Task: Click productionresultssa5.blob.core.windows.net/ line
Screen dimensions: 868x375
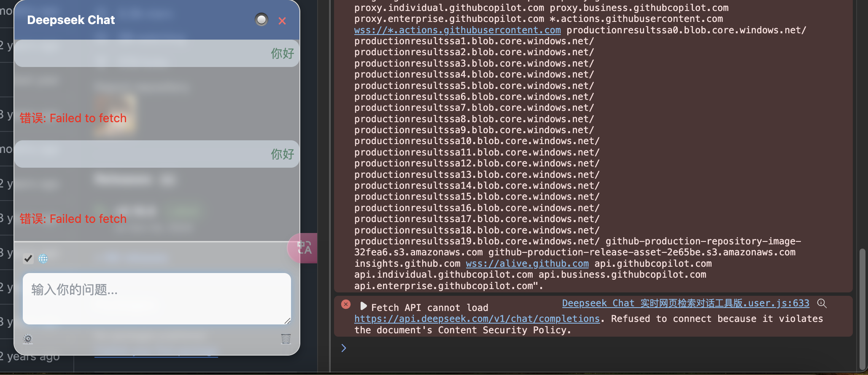Action: [x=474, y=86]
